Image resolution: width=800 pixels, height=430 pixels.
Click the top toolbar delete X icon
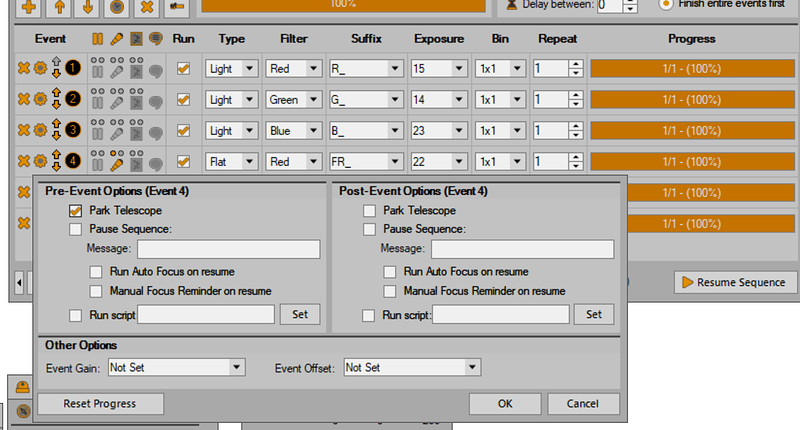(147, 7)
